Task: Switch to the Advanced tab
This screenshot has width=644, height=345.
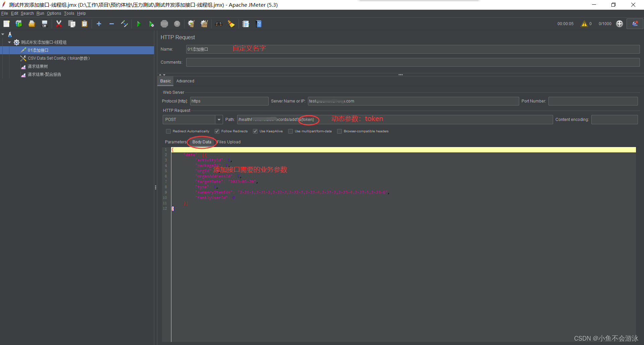Action: 185,81
